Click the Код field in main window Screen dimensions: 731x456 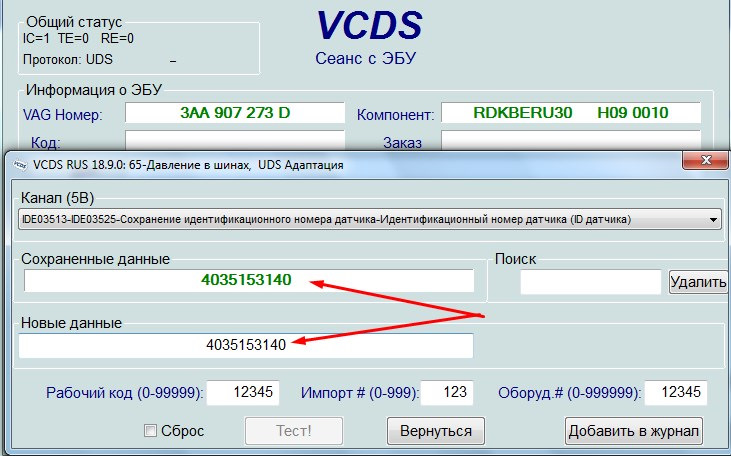click(x=234, y=140)
